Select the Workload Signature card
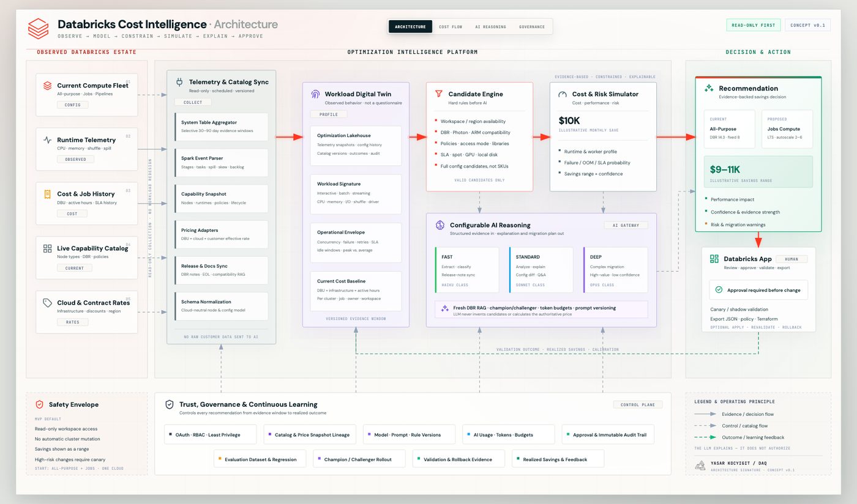This screenshot has height=504, width=857. pyautogui.click(x=356, y=194)
